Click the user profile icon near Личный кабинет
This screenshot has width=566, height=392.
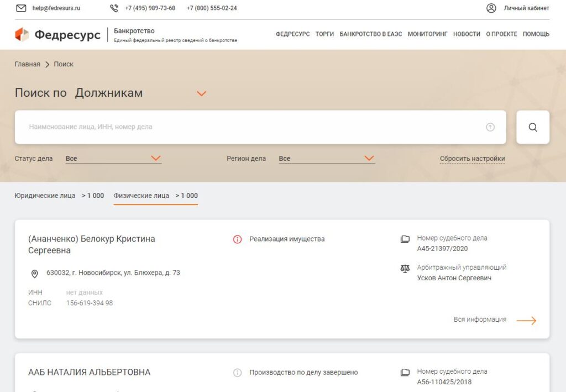(491, 8)
